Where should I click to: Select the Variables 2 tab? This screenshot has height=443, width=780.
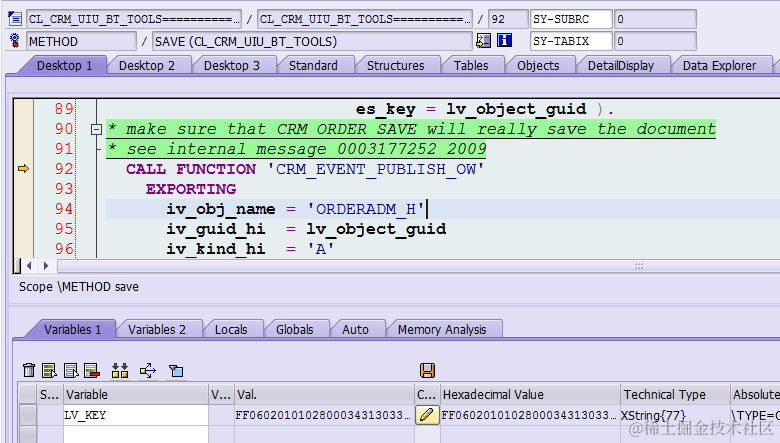point(157,330)
